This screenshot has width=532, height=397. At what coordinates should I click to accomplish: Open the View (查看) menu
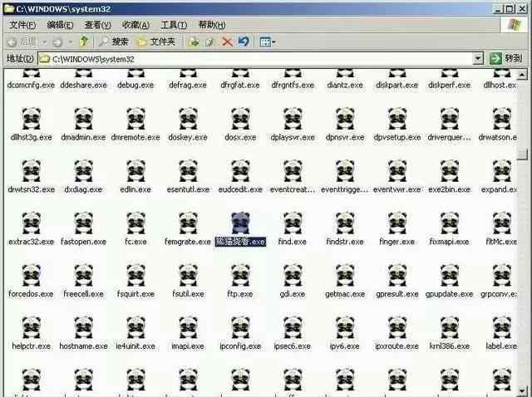[98, 25]
